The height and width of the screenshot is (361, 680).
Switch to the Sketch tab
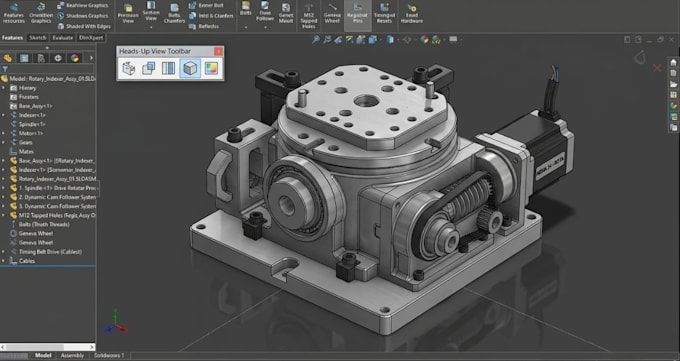click(37, 38)
